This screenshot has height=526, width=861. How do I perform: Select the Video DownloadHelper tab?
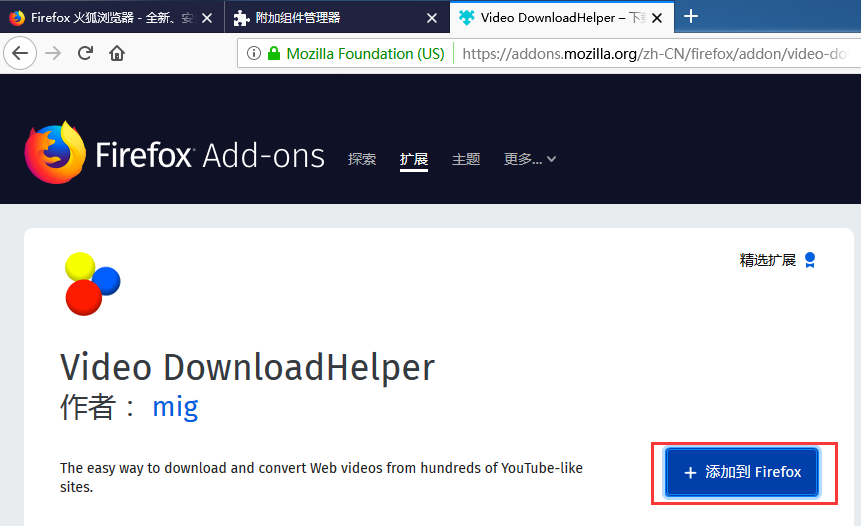point(561,18)
